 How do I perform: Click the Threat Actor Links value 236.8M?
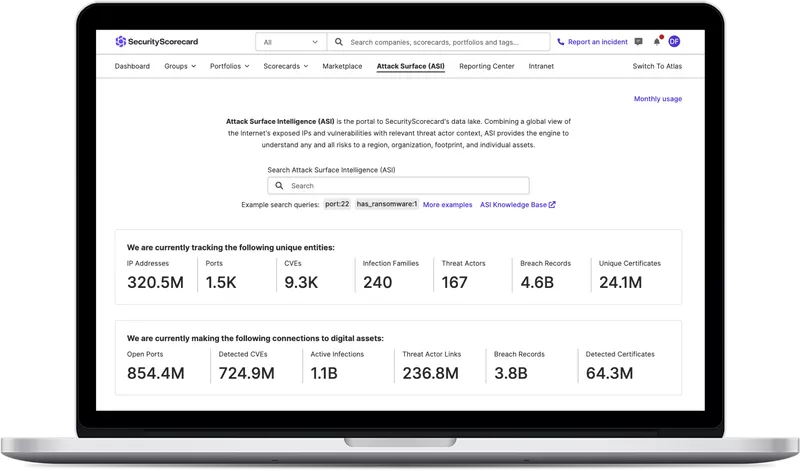point(431,373)
